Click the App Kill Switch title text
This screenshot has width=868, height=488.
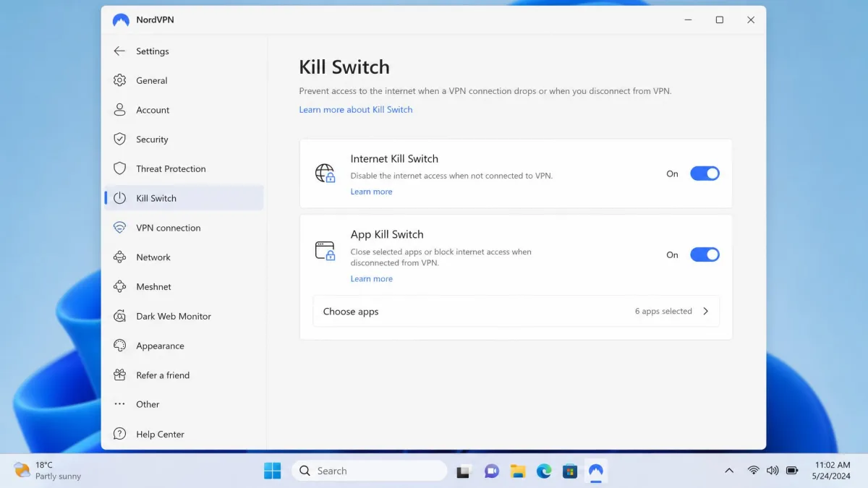[387, 234]
